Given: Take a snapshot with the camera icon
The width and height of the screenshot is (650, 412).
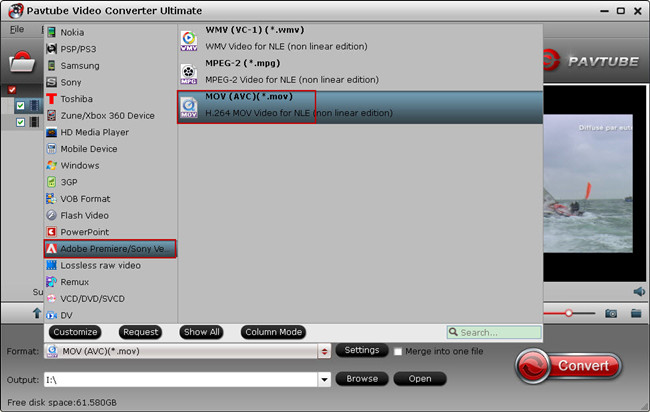Looking at the screenshot, I should click(611, 313).
